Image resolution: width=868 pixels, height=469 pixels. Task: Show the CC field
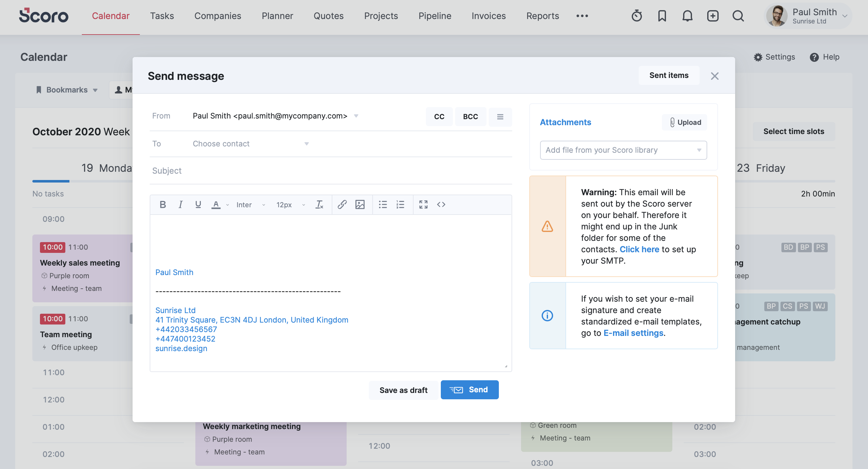439,117
